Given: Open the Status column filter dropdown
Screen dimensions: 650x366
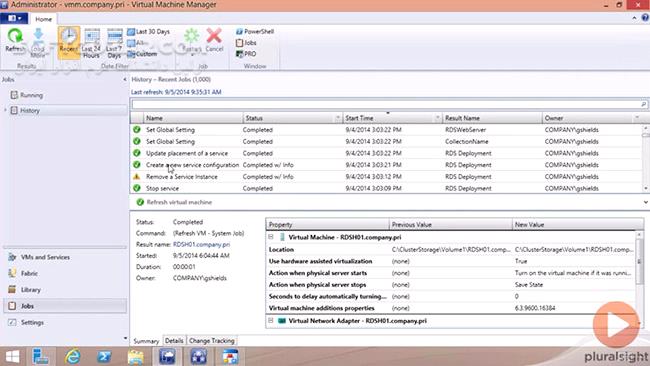Looking at the screenshot, I should tap(337, 118).
